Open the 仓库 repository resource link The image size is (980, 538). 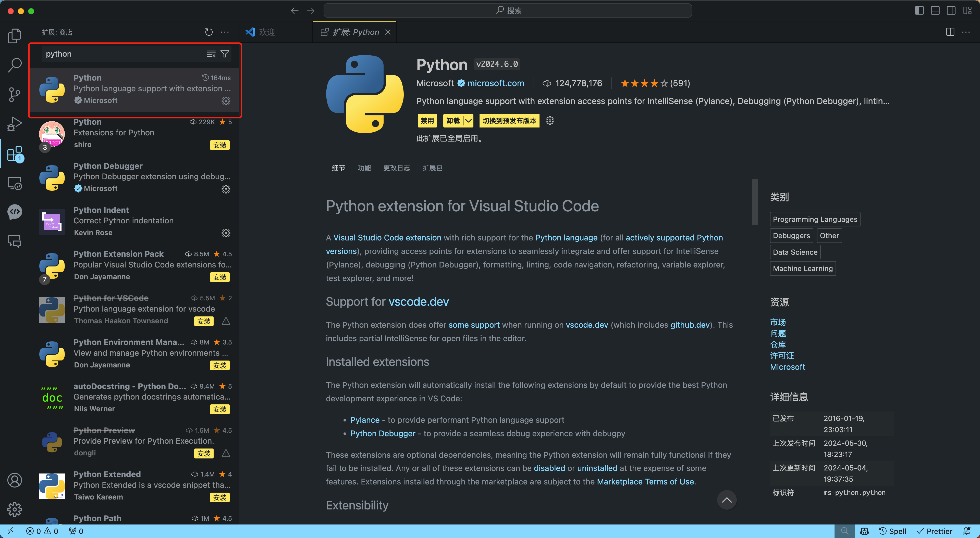(x=778, y=344)
